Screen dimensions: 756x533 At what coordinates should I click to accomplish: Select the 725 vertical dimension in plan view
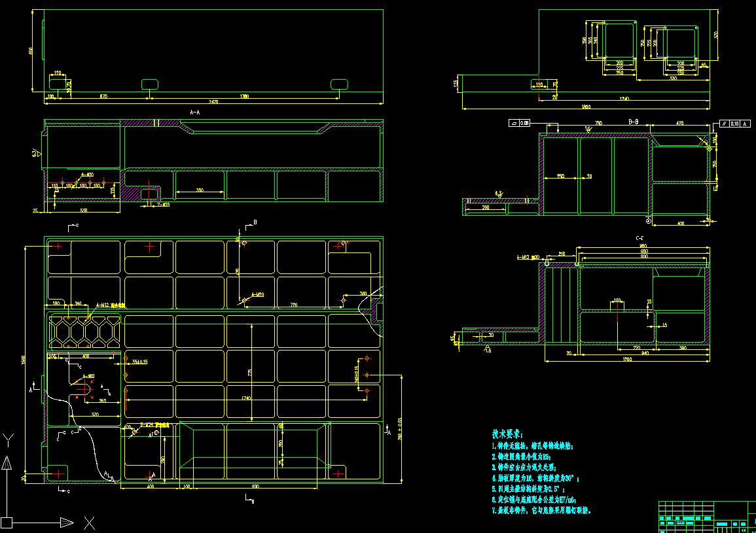click(250, 373)
